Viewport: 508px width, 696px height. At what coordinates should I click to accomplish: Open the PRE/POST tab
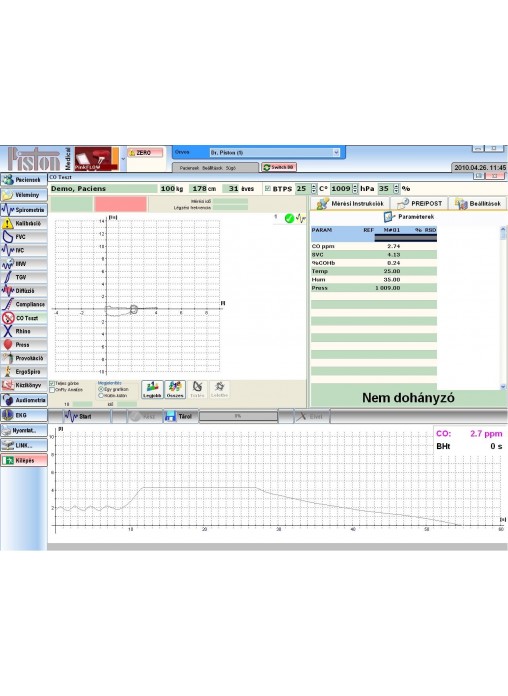420,203
